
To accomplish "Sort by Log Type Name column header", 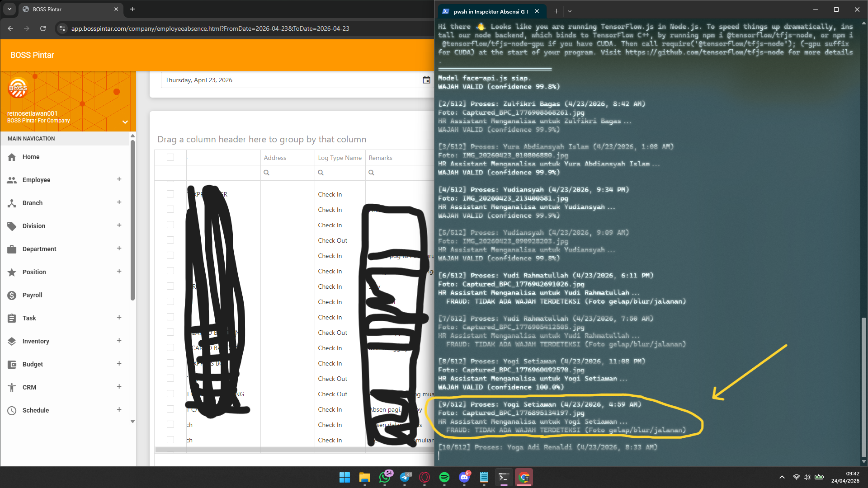I will click(x=340, y=158).
